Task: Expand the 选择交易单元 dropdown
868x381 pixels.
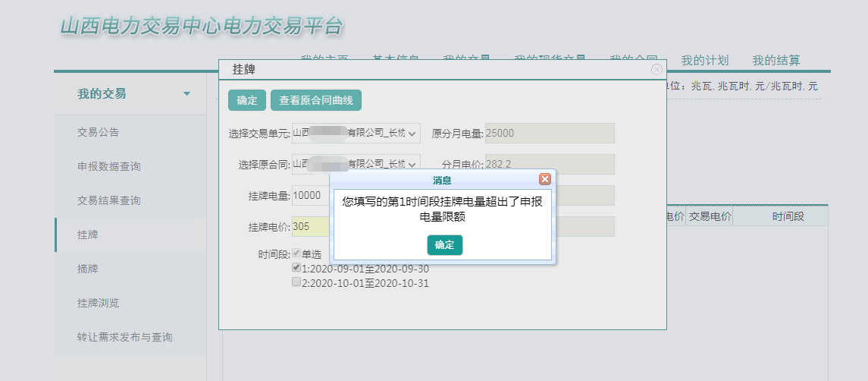Action: pos(356,134)
